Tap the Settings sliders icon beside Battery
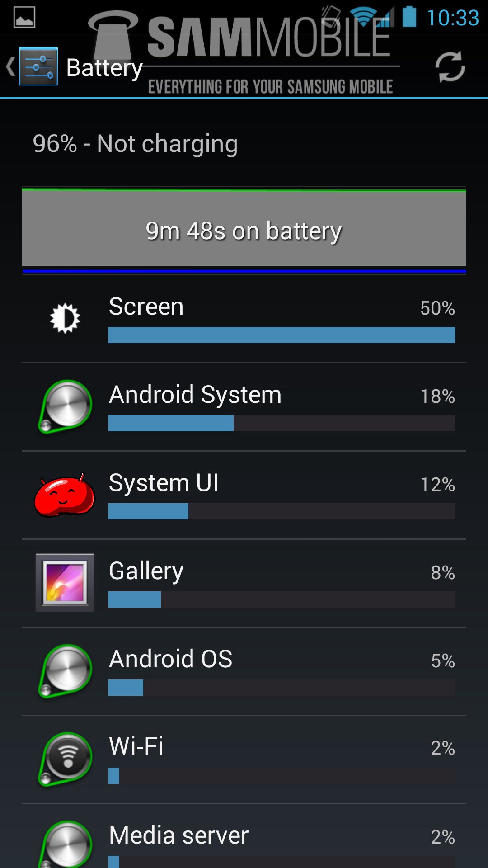This screenshot has height=868, width=488. [38, 66]
